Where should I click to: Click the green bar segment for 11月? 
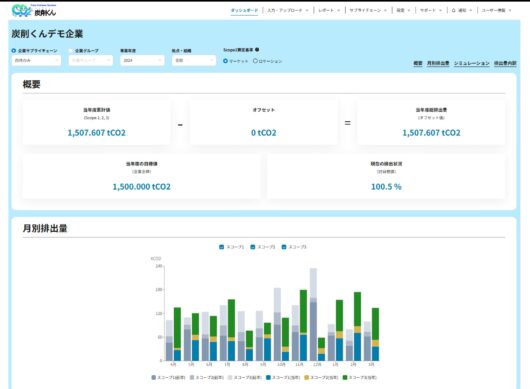(304, 312)
